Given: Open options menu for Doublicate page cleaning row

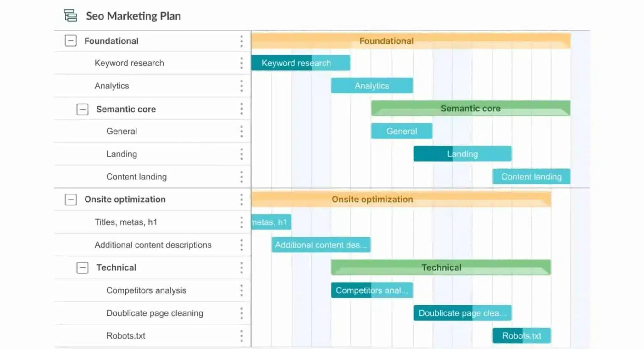Looking at the screenshot, I should pyautogui.click(x=241, y=313).
